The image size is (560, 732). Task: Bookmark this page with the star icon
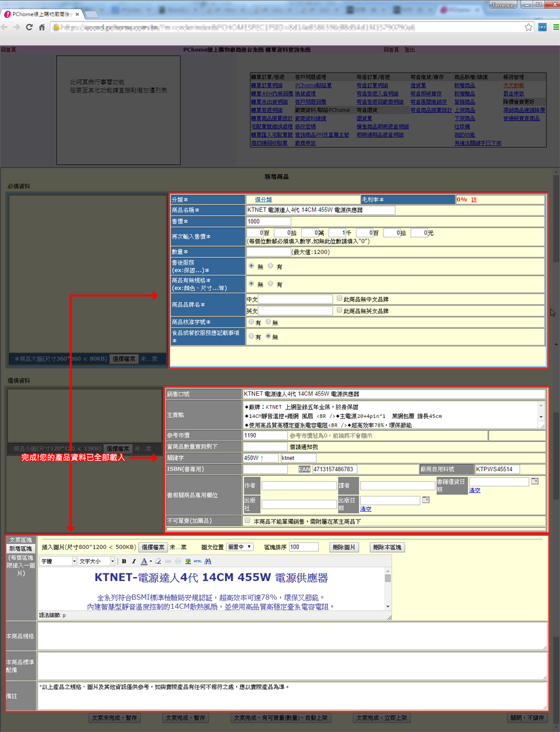[528, 27]
